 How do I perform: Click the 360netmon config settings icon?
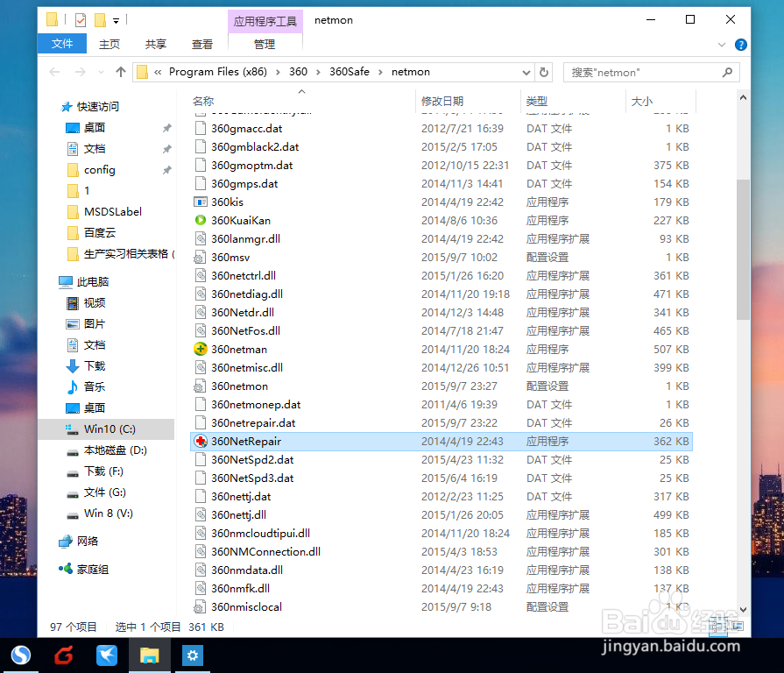200,386
